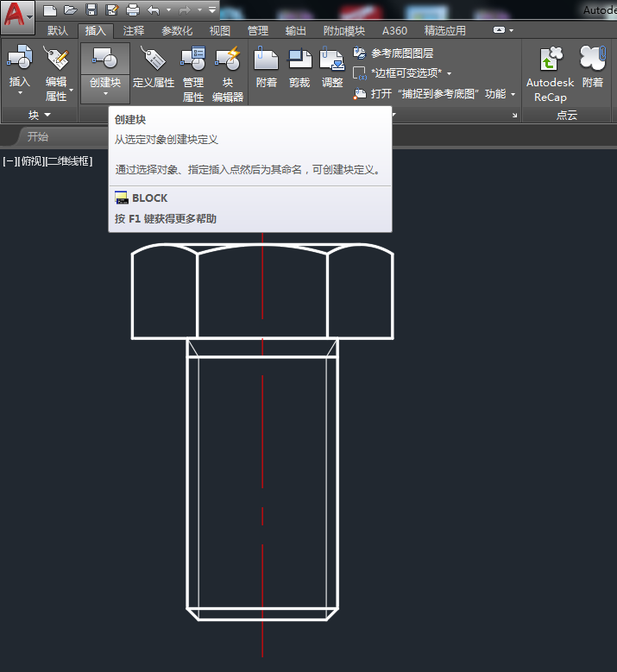The image size is (617, 672).
Task: Open the Redo history dropdown arrow
Action: click(200, 9)
